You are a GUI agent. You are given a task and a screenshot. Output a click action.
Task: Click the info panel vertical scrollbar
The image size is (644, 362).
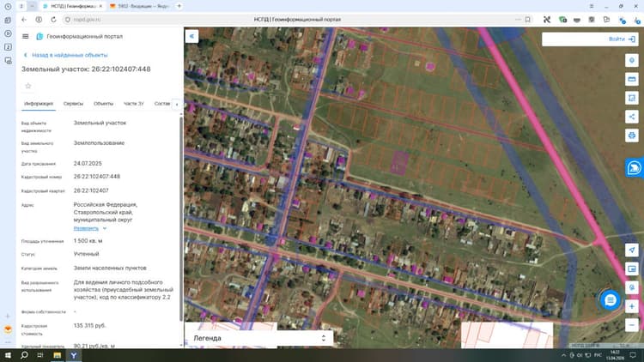[x=181, y=218]
